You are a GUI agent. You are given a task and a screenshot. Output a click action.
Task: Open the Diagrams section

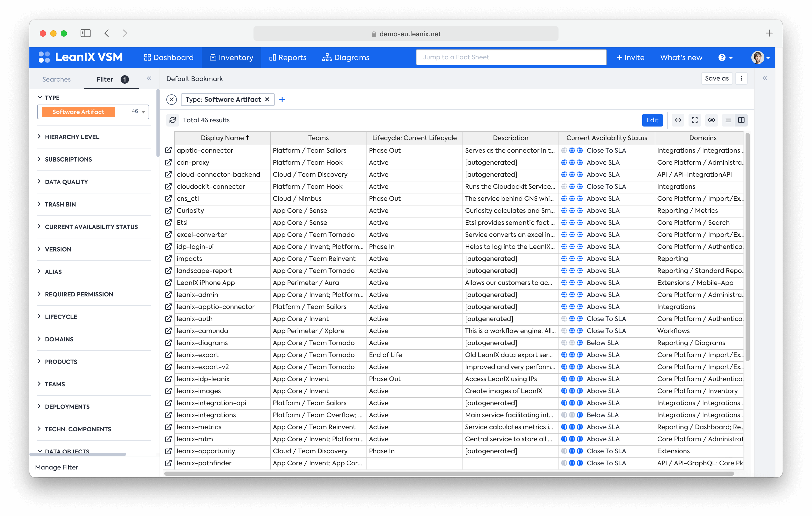tap(346, 58)
